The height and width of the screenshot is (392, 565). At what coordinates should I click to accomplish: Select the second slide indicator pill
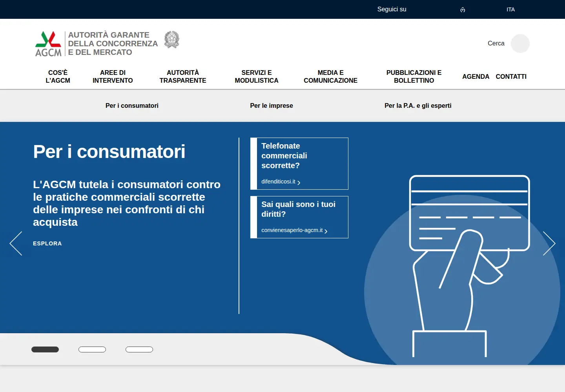click(x=92, y=349)
